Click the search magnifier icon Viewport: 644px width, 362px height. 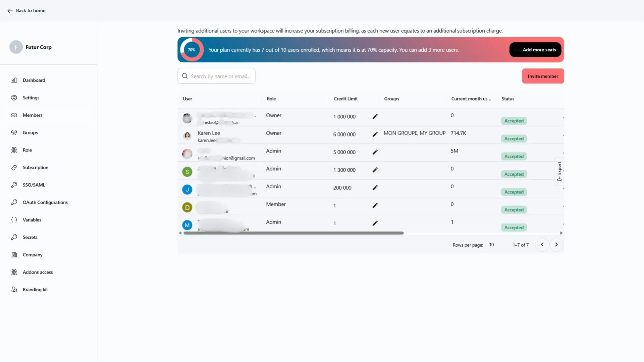185,76
